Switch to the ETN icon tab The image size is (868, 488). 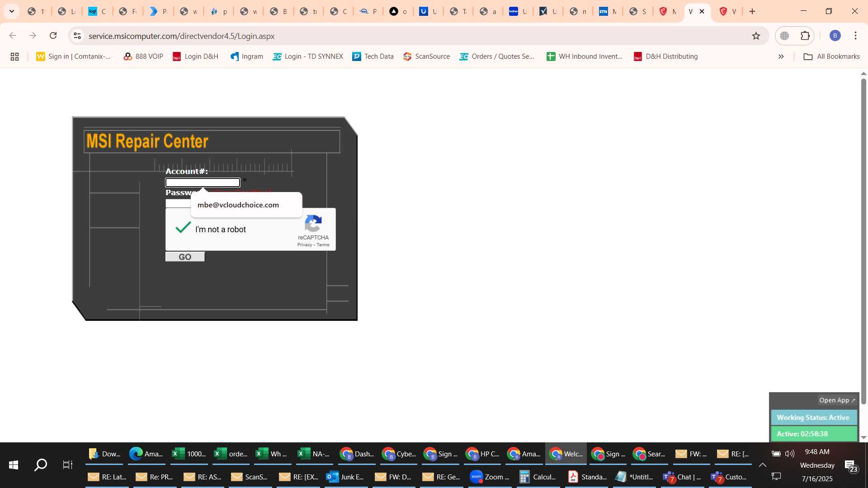pyautogui.click(x=608, y=11)
